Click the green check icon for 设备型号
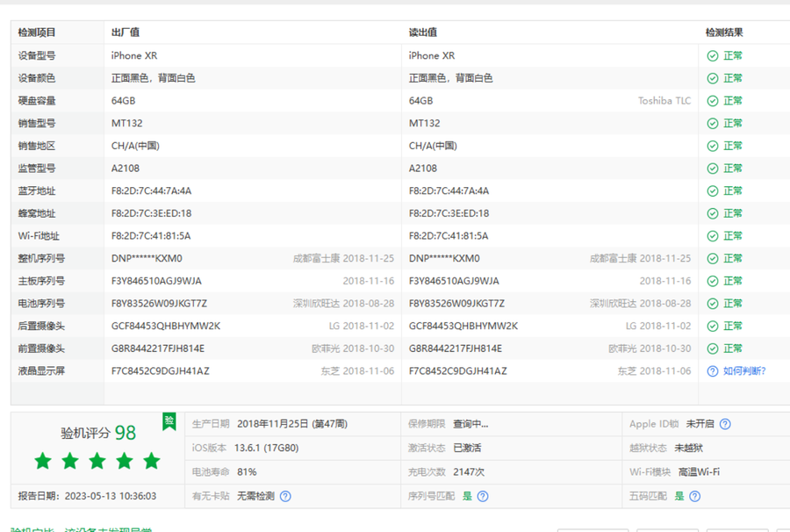Viewport: 790px width, 532px height. [x=713, y=56]
